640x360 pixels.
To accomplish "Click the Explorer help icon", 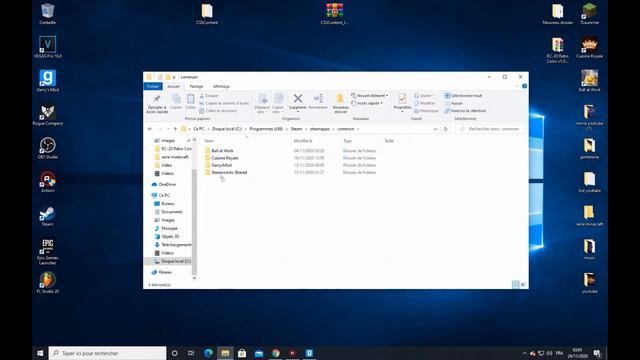I will 524,86.
